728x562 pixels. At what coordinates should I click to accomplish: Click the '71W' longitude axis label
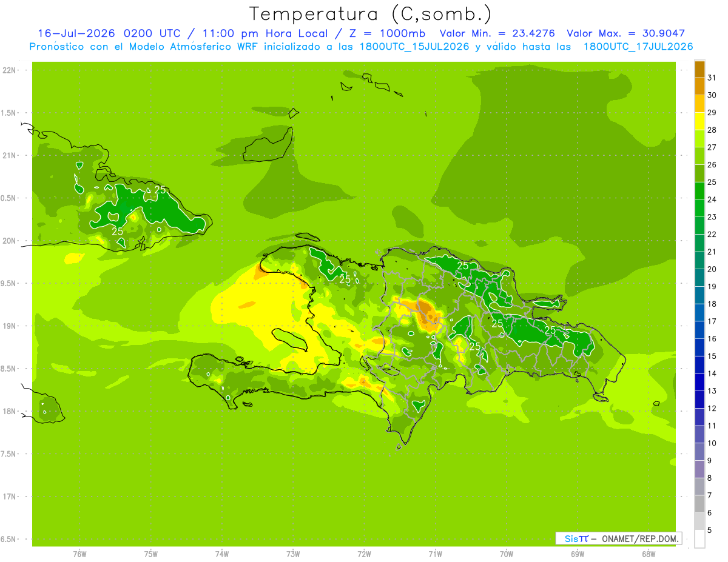(x=435, y=554)
